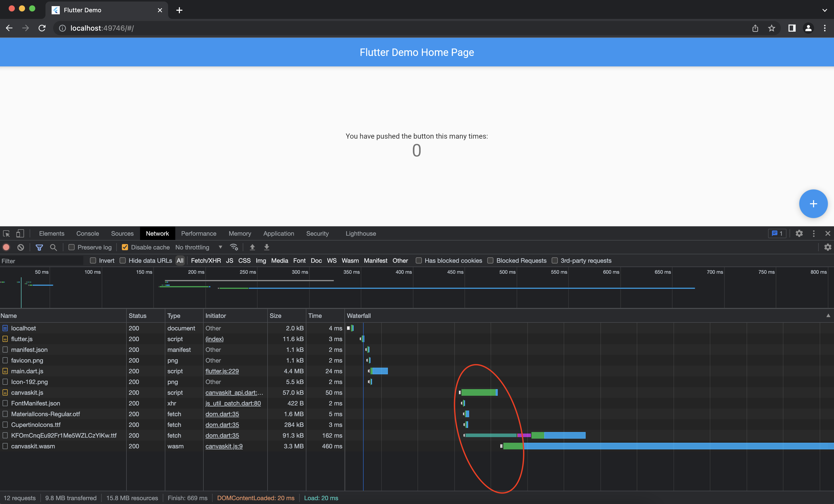Stop recording network log
834x504 pixels.
click(x=6, y=247)
